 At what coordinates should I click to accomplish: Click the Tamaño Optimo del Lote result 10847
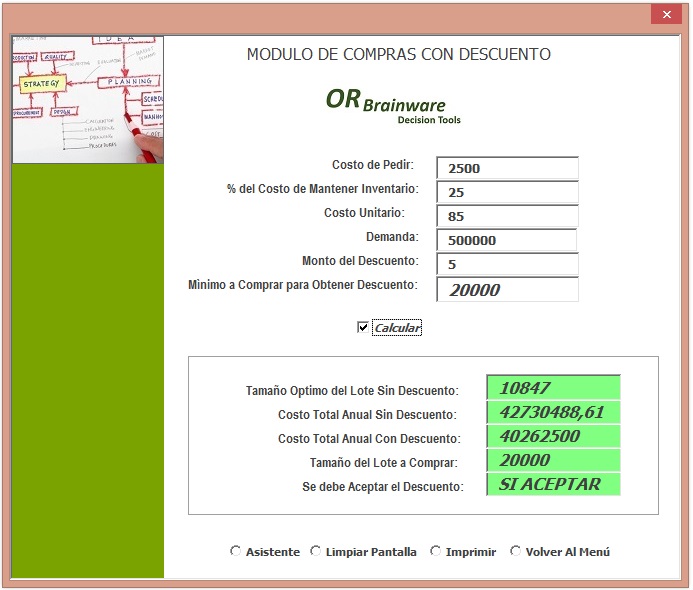point(553,388)
